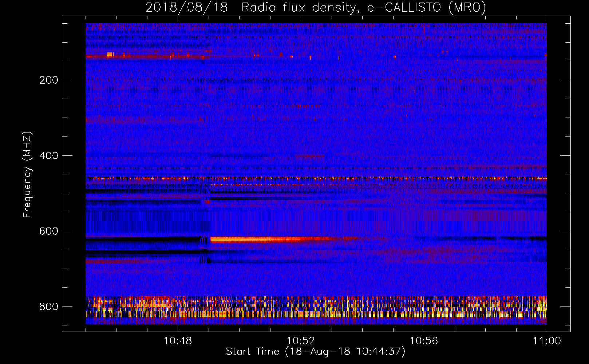The image size is (589, 364).
Task: Click the "Start Time (18-Aug-18 10:44:37)" label
Action: point(316,352)
